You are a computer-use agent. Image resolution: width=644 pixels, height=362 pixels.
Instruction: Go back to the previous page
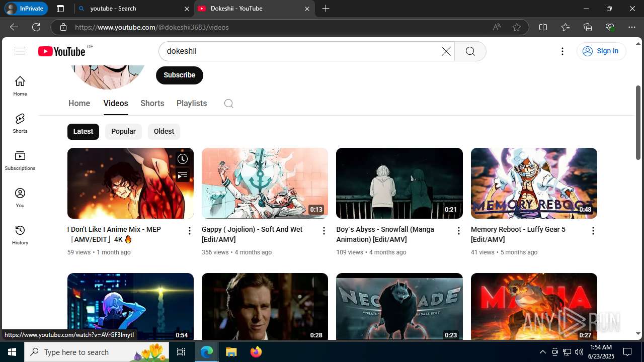(x=14, y=27)
